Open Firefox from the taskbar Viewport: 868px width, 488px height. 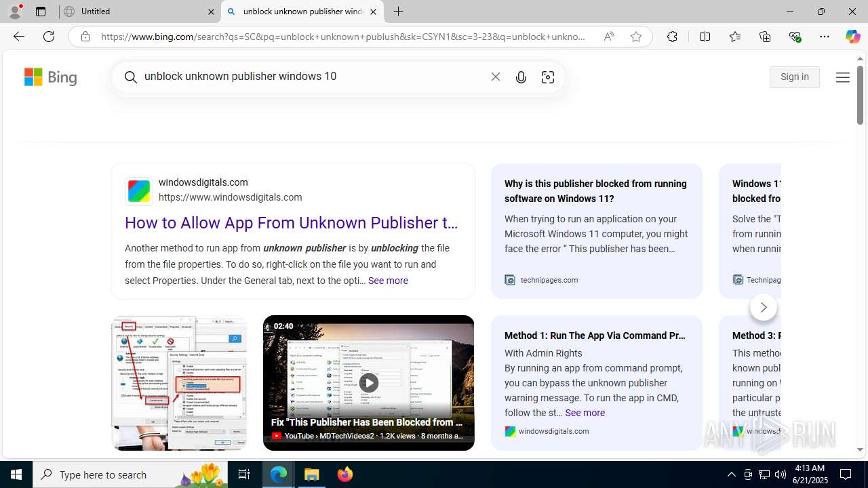[x=345, y=474]
